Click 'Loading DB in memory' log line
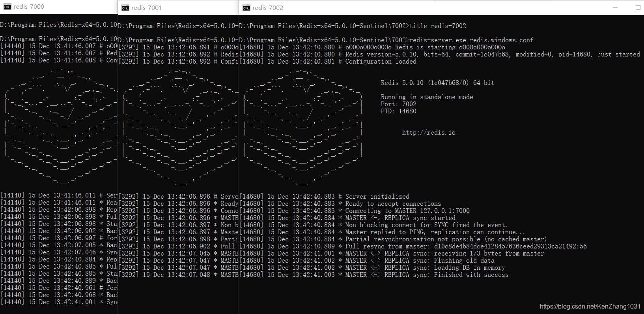Screen dimensions: 644x314 pyautogui.click(x=372, y=268)
